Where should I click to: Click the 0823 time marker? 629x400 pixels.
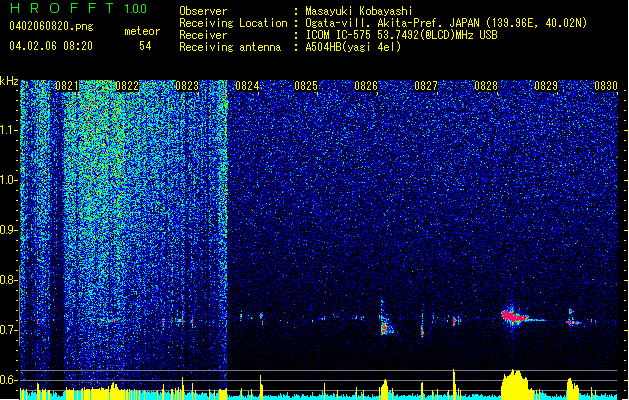coord(187,86)
